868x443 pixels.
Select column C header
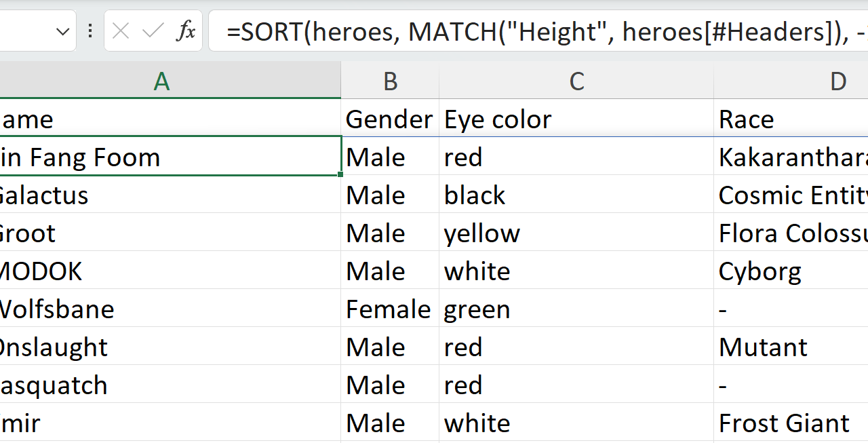tap(576, 81)
